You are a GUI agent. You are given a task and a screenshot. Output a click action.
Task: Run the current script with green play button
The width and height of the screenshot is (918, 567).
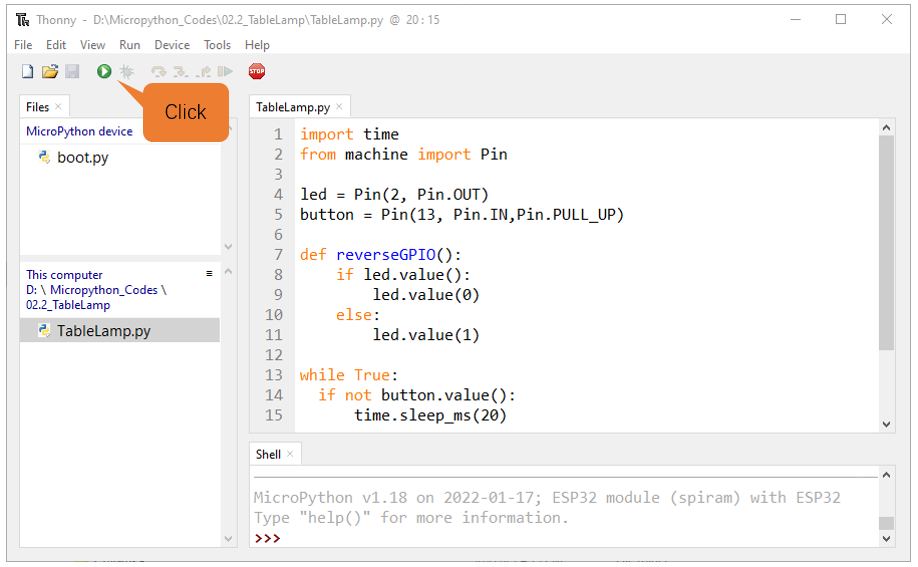click(x=104, y=71)
